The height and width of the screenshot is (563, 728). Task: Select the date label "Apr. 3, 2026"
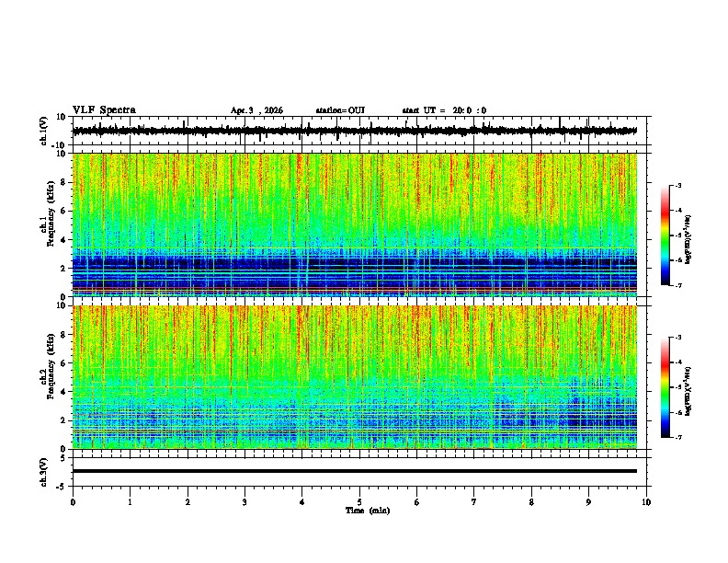[x=256, y=110]
